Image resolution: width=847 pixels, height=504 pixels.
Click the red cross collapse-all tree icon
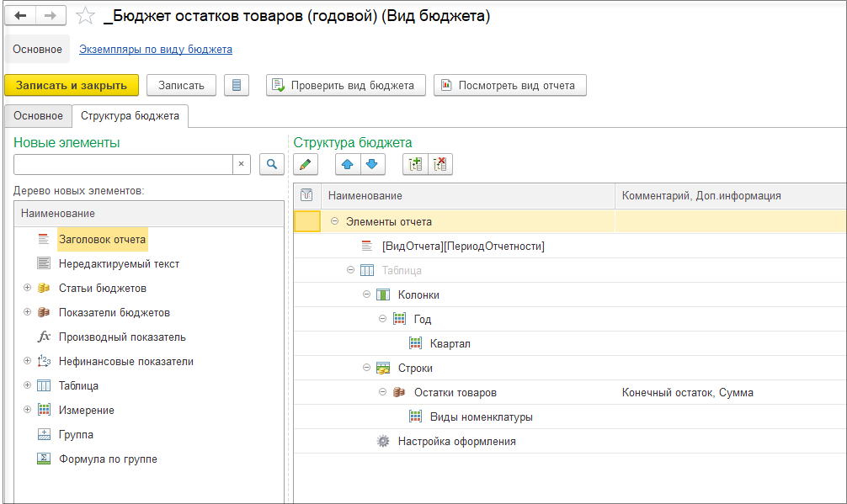click(x=440, y=165)
